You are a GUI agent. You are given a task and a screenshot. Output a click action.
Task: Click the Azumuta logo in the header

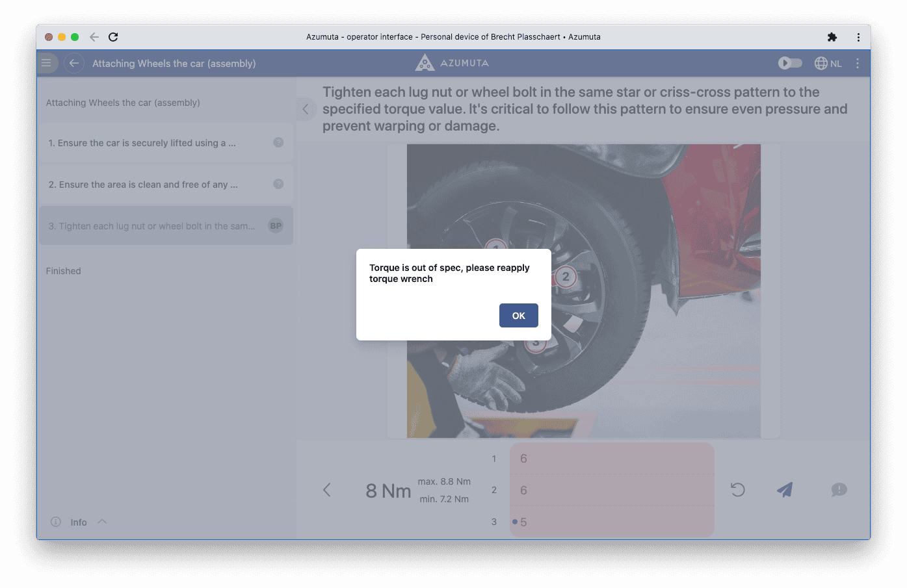tap(451, 62)
